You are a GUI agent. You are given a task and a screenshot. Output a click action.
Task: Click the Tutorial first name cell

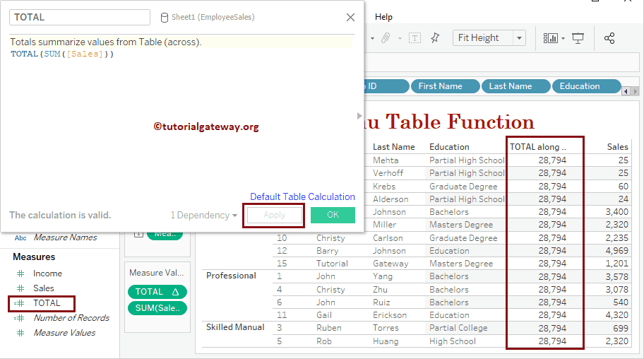[x=332, y=263]
